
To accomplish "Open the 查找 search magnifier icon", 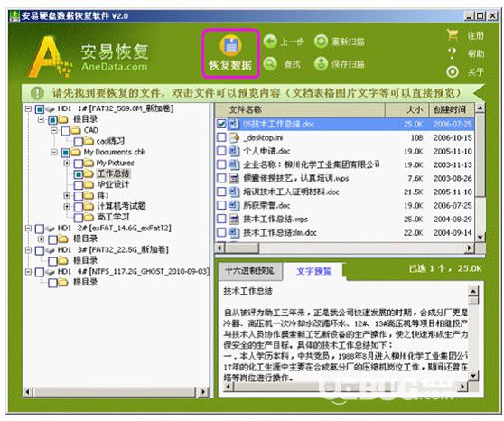I will 270,63.
